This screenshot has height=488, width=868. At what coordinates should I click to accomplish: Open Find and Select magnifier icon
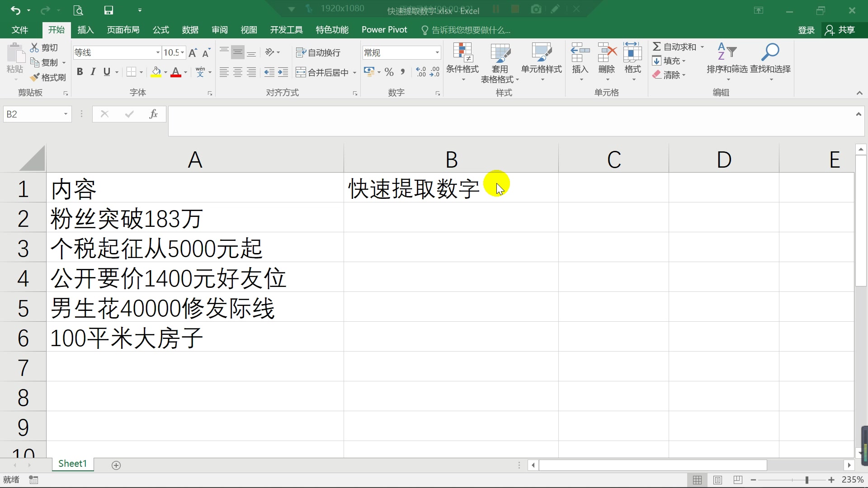770,52
